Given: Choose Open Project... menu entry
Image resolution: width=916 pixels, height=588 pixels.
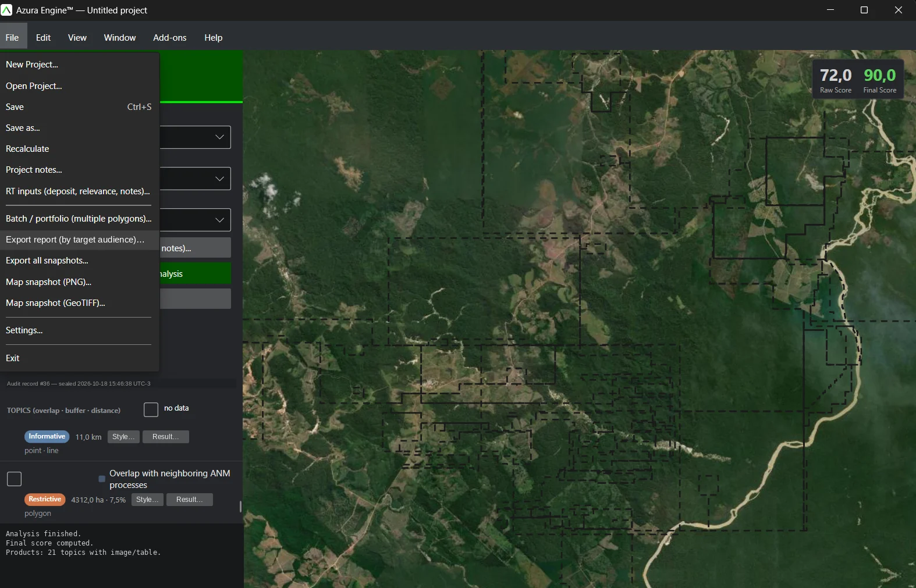Looking at the screenshot, I should [80, 85].
